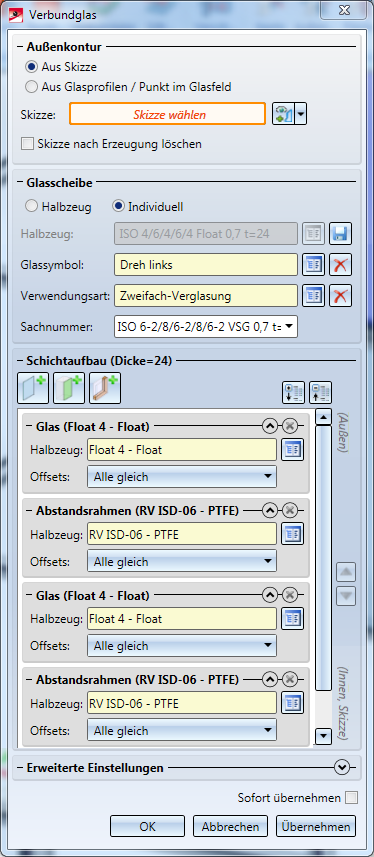Collapse the second Glas (Float 4 - Float) layer
Viewport: 374px width, 857px height.
(270, 595)
